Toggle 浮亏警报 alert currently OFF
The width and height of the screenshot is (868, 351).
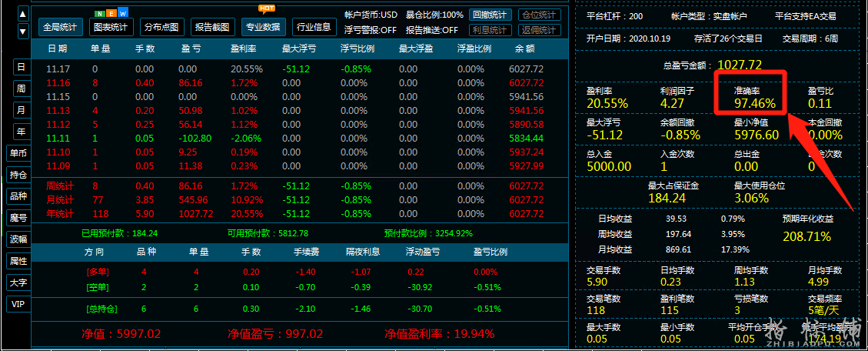(x=369, y=30)
